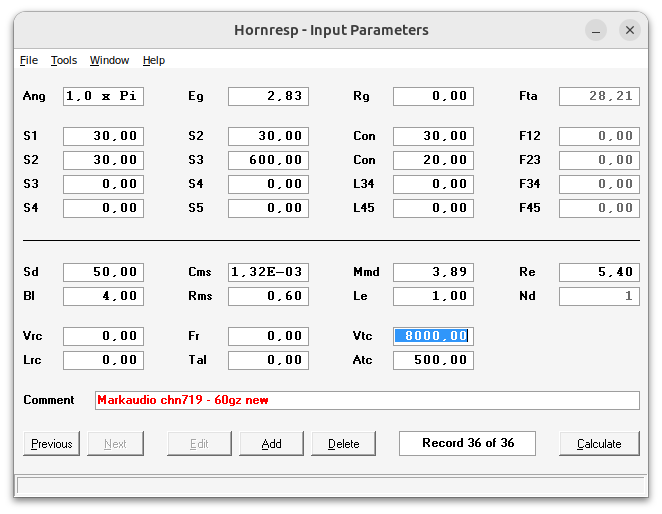662x514 pixels.
Task: Select the Eg voltage field
Action: point(268,96)
